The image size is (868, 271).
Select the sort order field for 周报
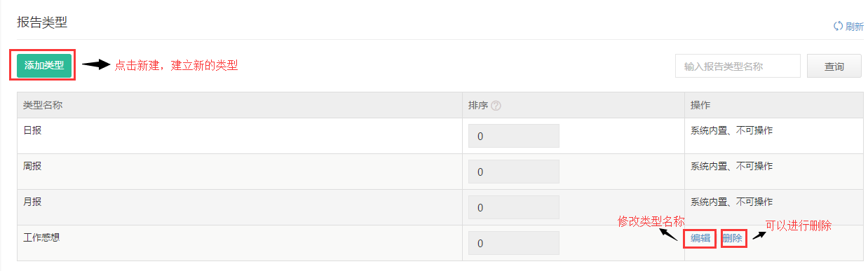tap(514, 172)
